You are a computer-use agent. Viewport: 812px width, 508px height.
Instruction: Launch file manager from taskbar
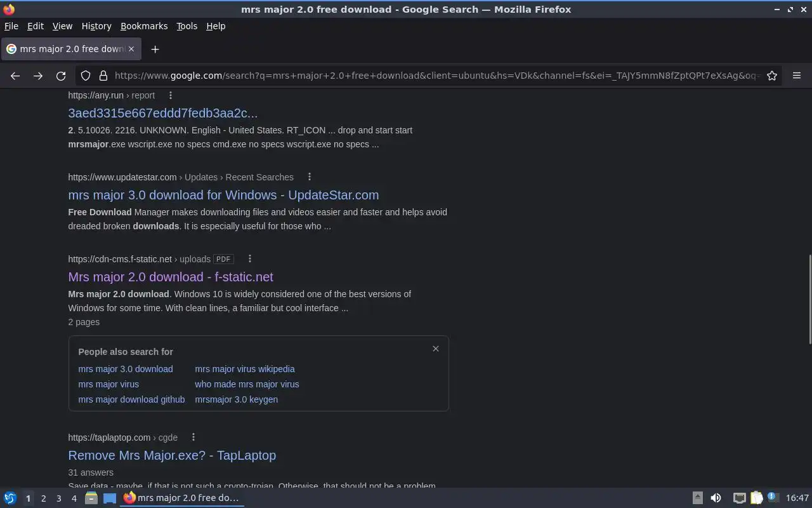click(x=91, y=498)
